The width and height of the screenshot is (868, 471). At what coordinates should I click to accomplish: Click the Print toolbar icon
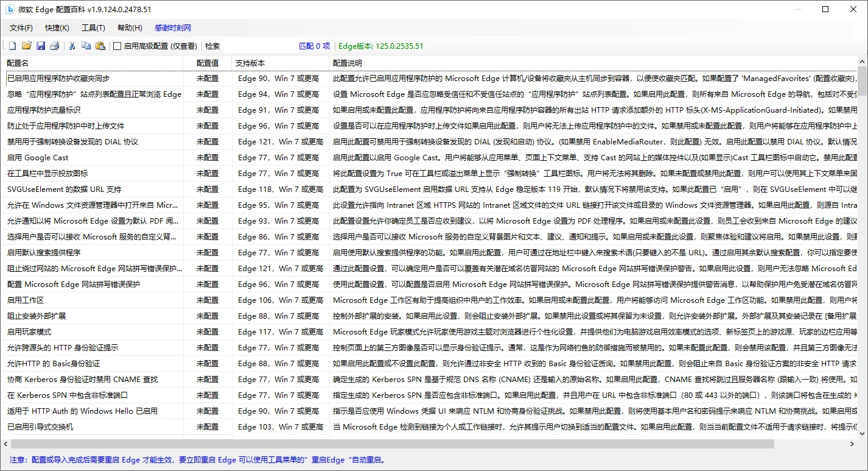(55, 46)
